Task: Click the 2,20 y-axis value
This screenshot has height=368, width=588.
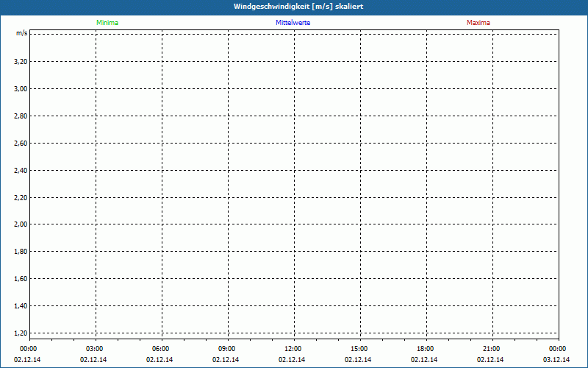Action: [21, 197]
